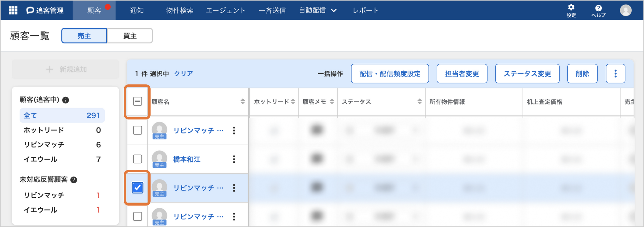Click クリア to clear selection
The height and width of the screenshot is (227, 644).
tap(184, 74)
